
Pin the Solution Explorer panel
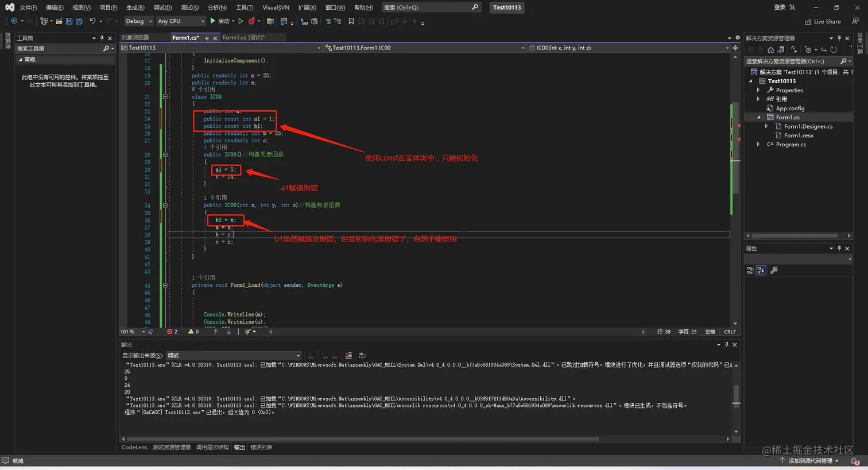coord(839,38)
